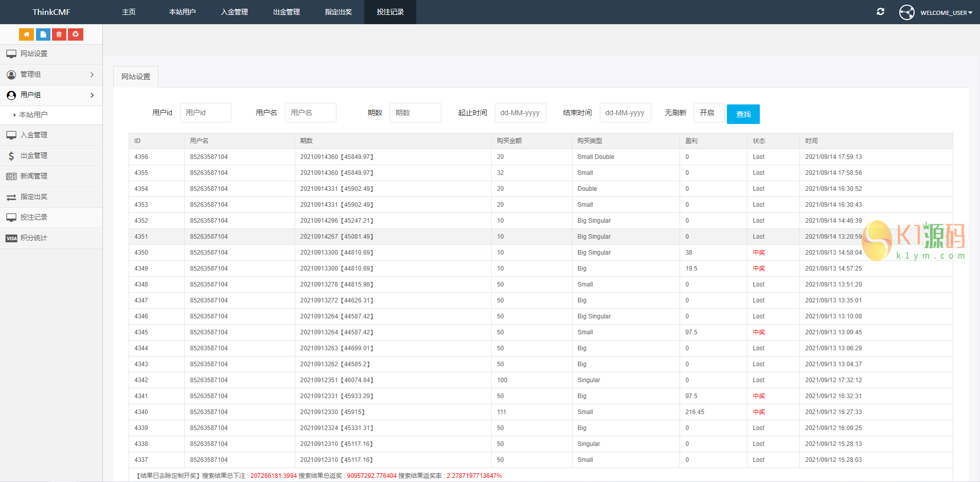
Task: Toggle the 无刷新 开启 option
Action: pyautogui.click(x=708, y=113)
